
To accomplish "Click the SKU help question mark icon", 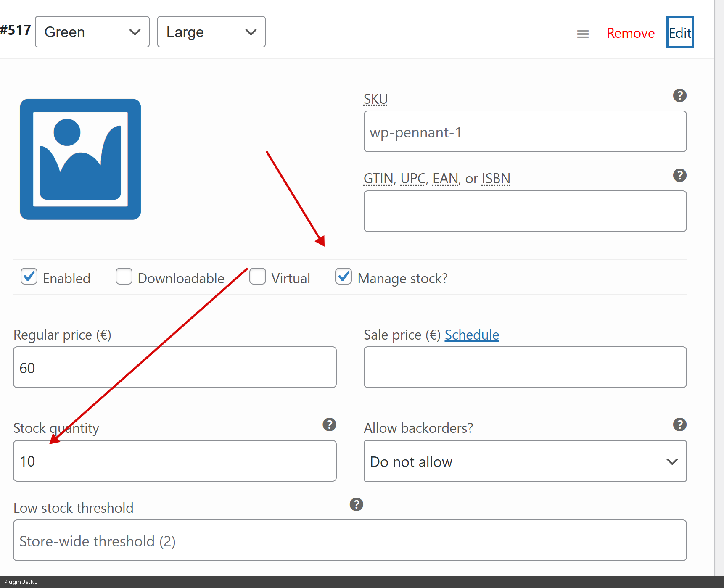I will click(x=679, y=96).
